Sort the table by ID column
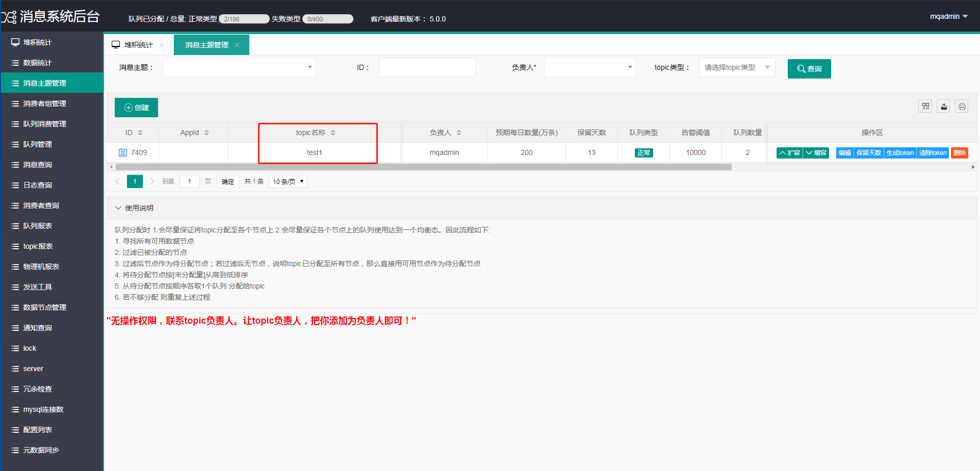The height and width of the screenshot is (471, 980). [140, 133]
